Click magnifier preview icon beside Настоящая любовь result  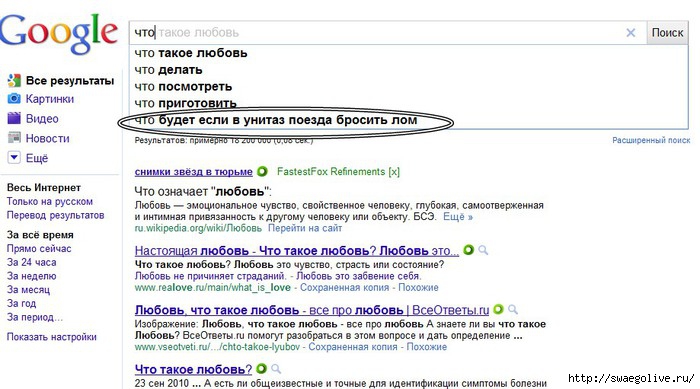483,250
